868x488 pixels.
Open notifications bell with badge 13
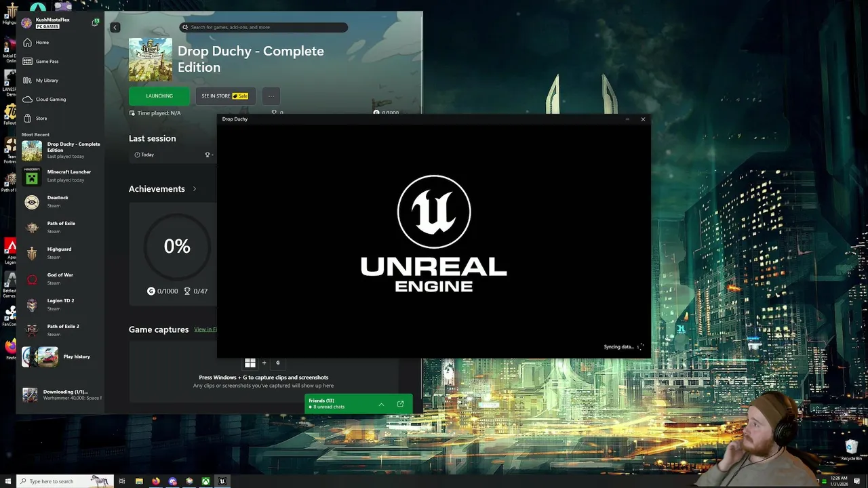(95, 22)
